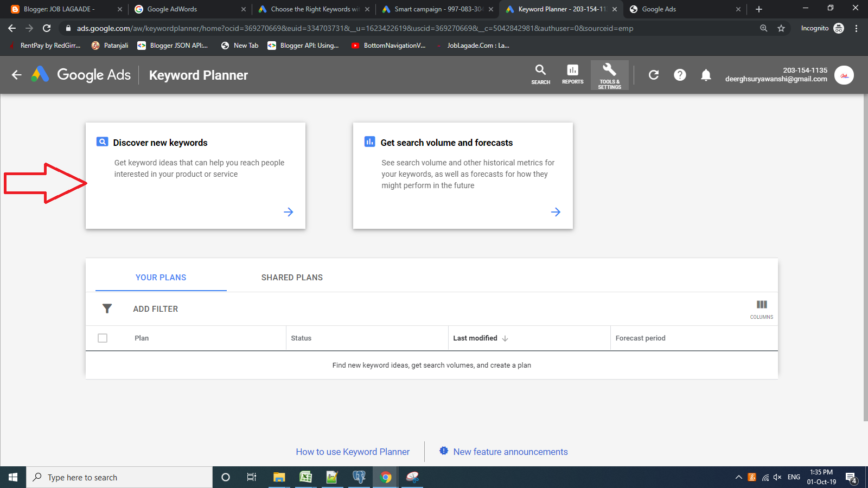Open File Explorer from the taskbar

coord(279,477)
